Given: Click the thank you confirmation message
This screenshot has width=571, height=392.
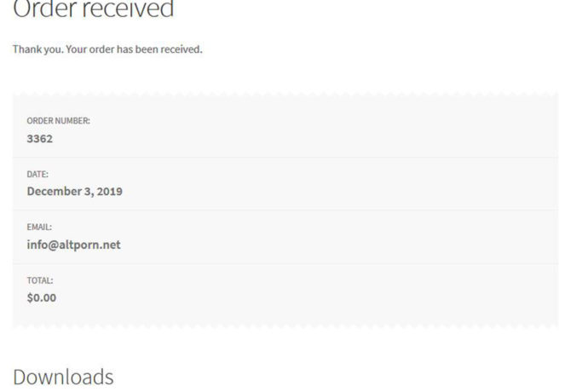Looking at the screenshot, I should coord(107,49).
